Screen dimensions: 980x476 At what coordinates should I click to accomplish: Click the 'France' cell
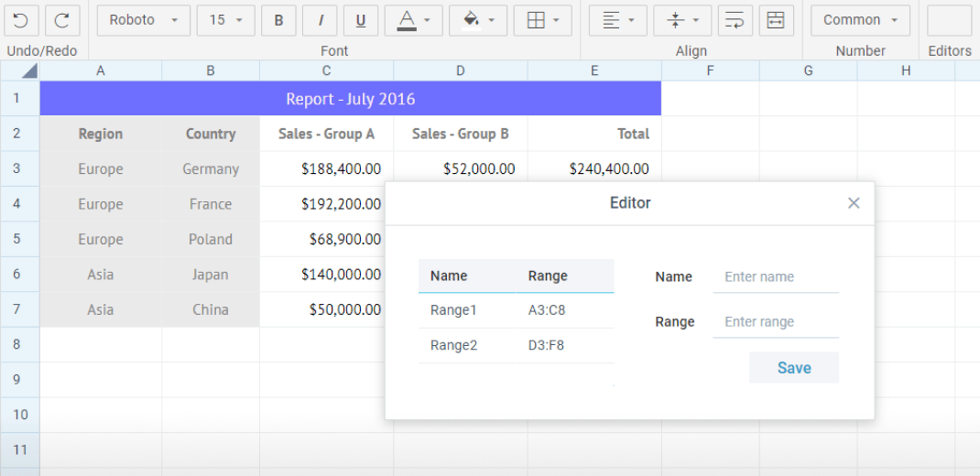(x=211, y=204)
